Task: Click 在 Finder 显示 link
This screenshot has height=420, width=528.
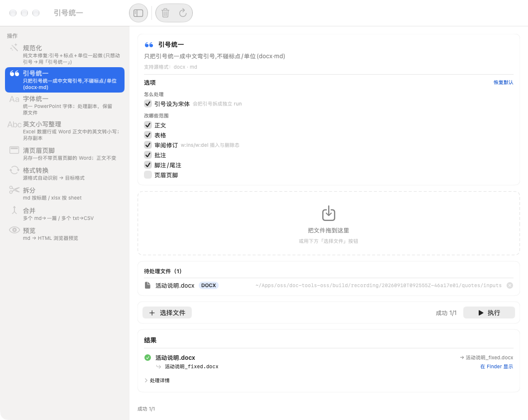Action: (497, 366)
